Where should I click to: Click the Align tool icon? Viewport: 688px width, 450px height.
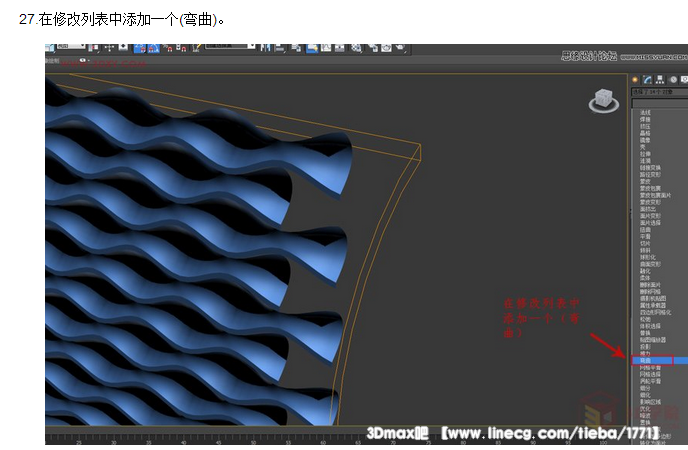pos(280,47)
